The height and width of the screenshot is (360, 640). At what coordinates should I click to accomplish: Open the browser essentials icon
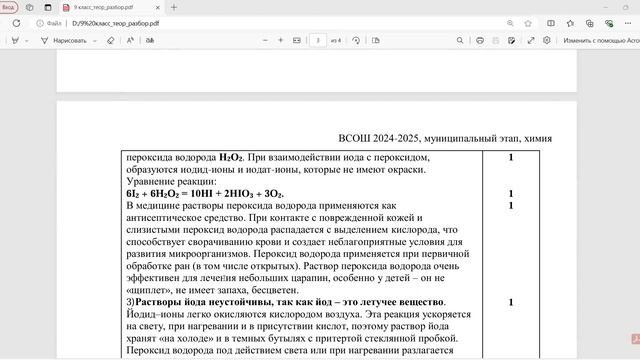pos(609,23)
